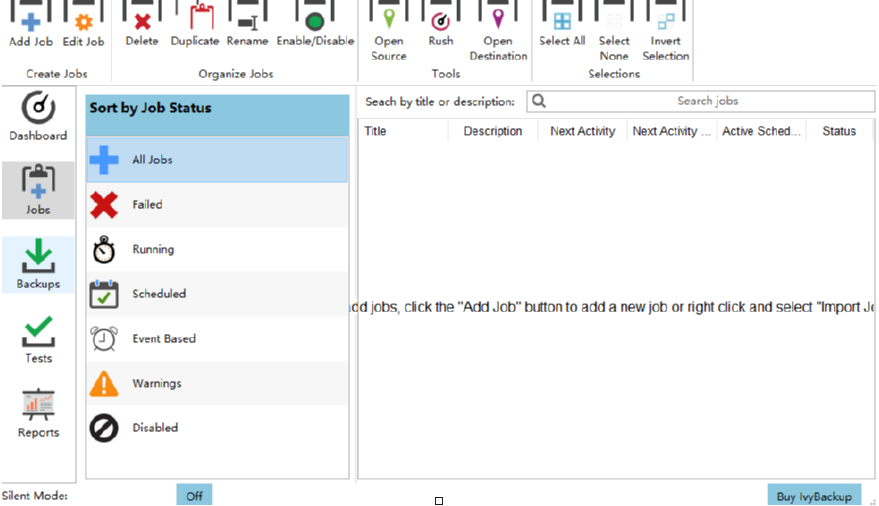Click Invert Selection icon
The height and width of the screenshot is (506, 879).
pos(665,31)
